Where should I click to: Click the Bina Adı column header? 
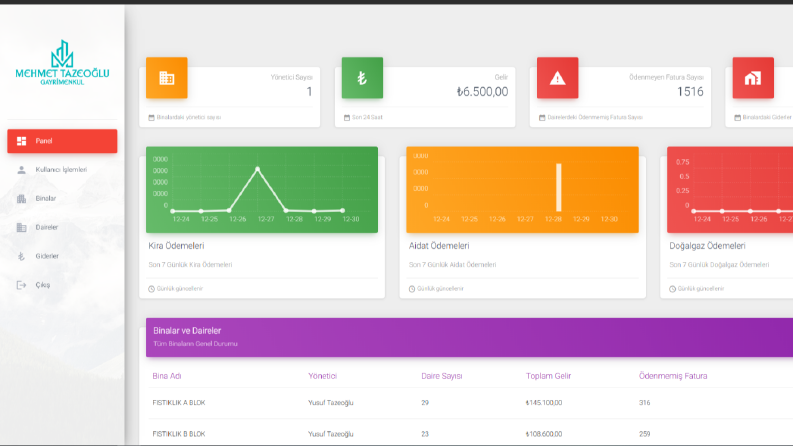pyautogui.click(x=167, y=376)
